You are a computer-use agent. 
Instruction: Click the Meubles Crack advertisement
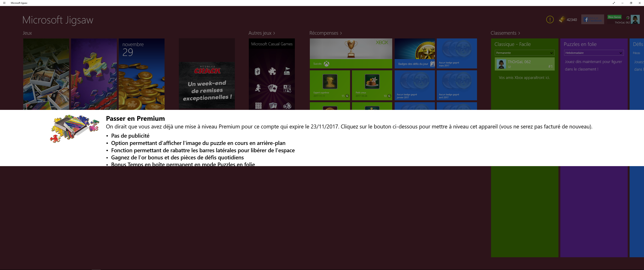coord(207,85)
